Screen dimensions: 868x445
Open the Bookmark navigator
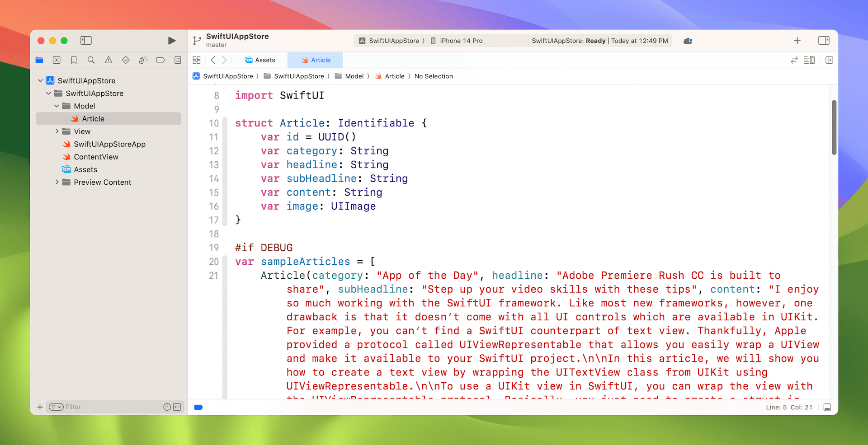tap(74, 60)
